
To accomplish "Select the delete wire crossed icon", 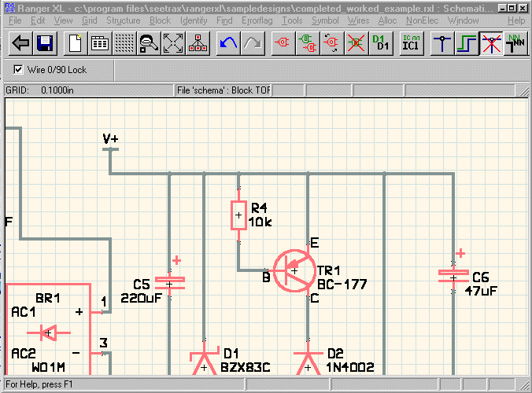I will [491, 43].
